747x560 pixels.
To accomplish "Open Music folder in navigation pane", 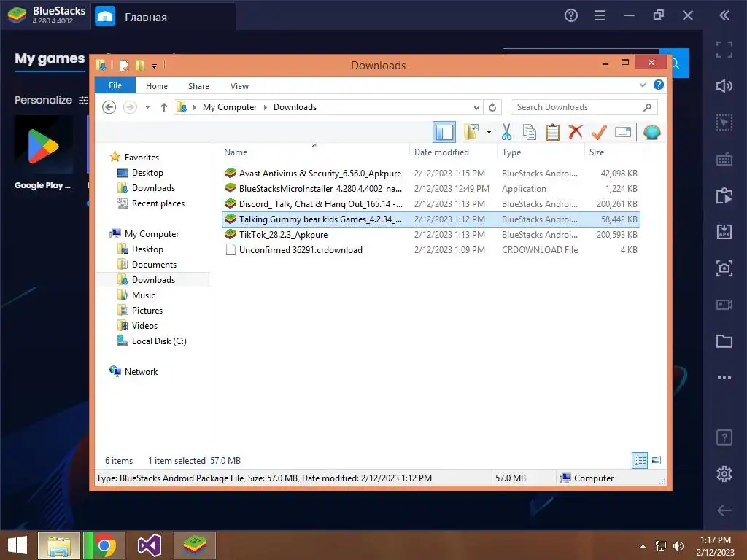I will pyautogui.click(x=144, y=295).
